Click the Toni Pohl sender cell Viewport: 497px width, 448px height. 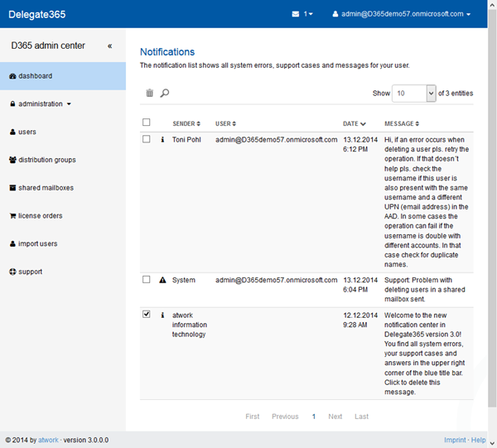point(186,140)
